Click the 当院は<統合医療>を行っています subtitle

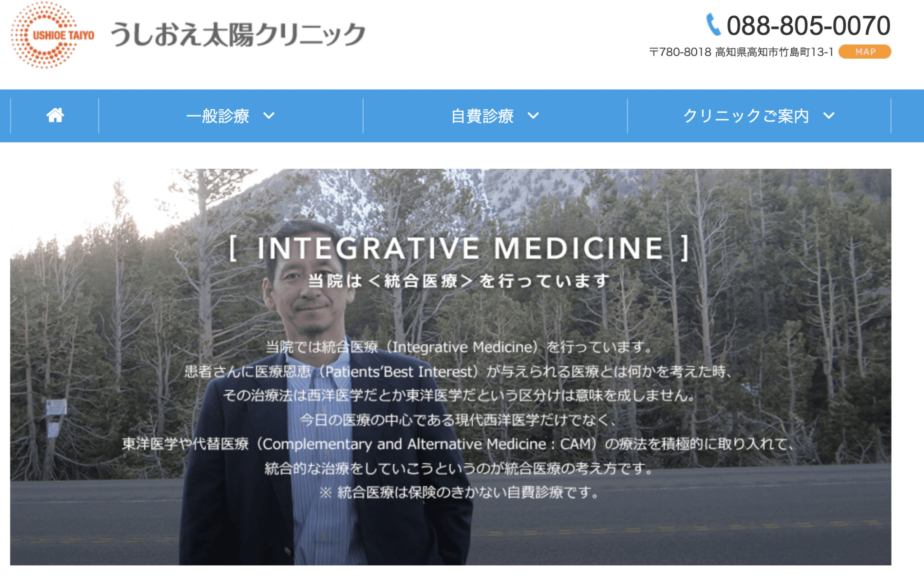coord(459,281)
